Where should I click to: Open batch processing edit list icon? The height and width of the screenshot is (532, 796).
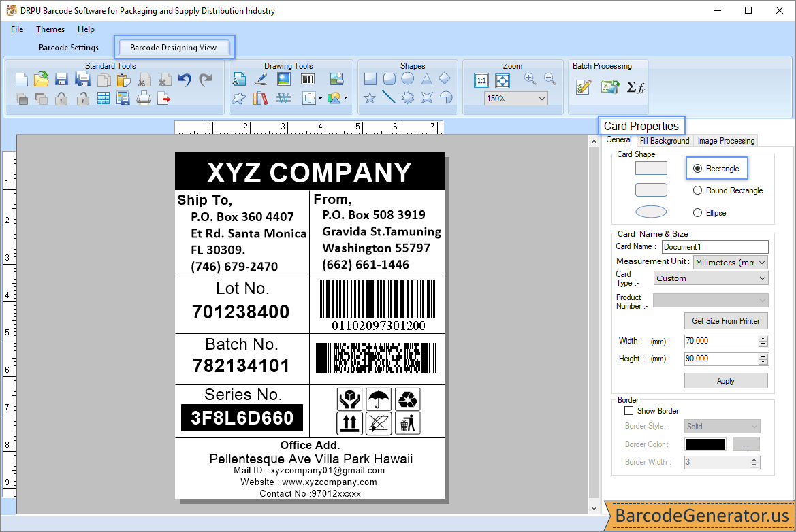(x=584, y=87)
